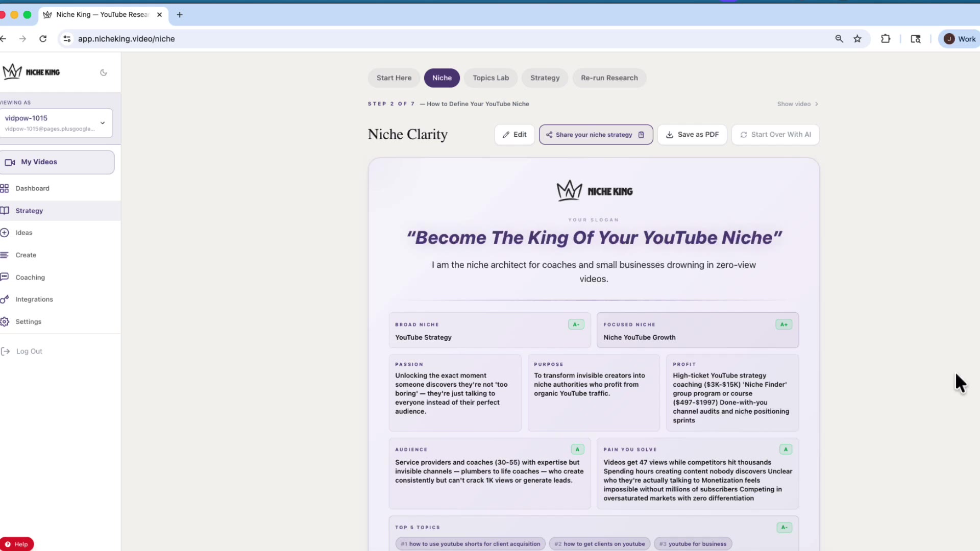Click the browser back arrow
The height and width of the screenshot is (551, 980).
coord(4,39)
